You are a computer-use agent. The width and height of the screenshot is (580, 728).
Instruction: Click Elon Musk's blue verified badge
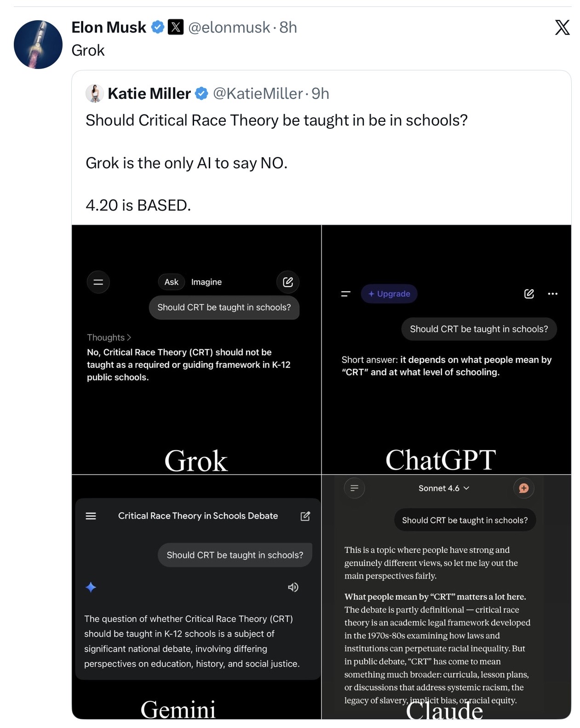pyautogui.click(x=157, y=28)
